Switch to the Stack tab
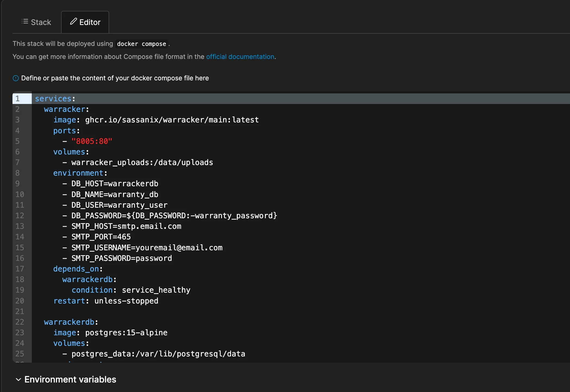This screenshot has height=392, width=570. [x=36, y=22]
